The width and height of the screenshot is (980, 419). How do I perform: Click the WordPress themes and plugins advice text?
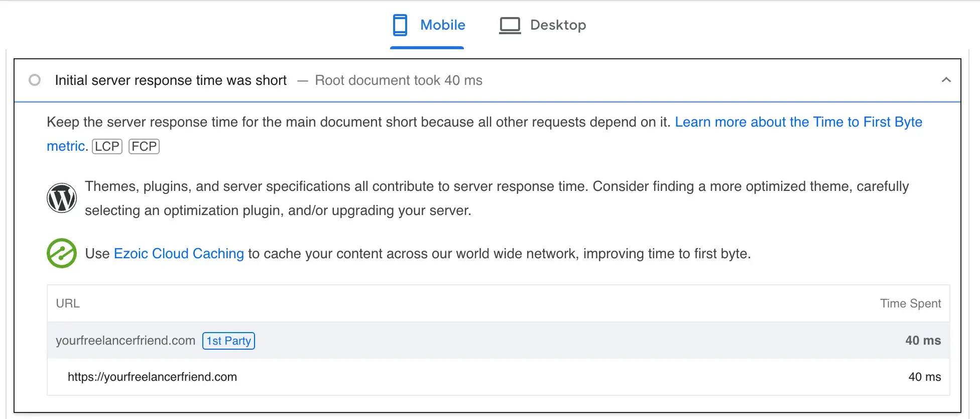pos(497,198)
